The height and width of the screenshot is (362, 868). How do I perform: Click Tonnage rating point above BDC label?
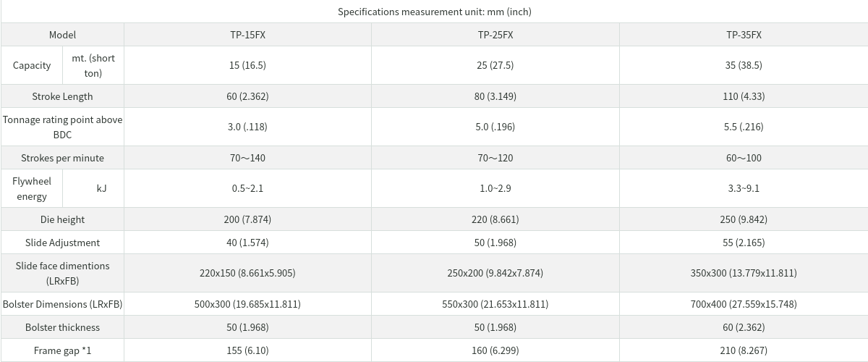point(62,127)
